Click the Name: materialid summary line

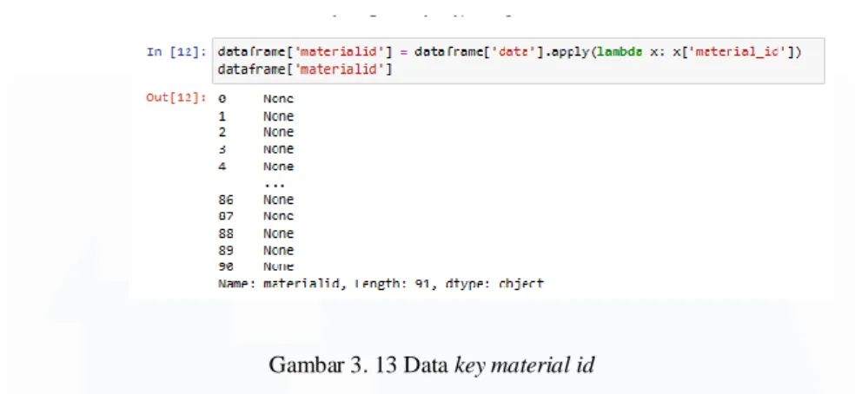(x=381, y=284)
